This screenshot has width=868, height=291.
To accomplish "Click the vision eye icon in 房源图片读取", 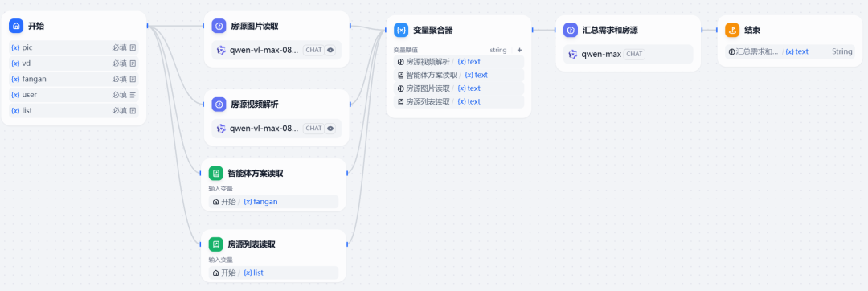I will [x=330, y=50].
